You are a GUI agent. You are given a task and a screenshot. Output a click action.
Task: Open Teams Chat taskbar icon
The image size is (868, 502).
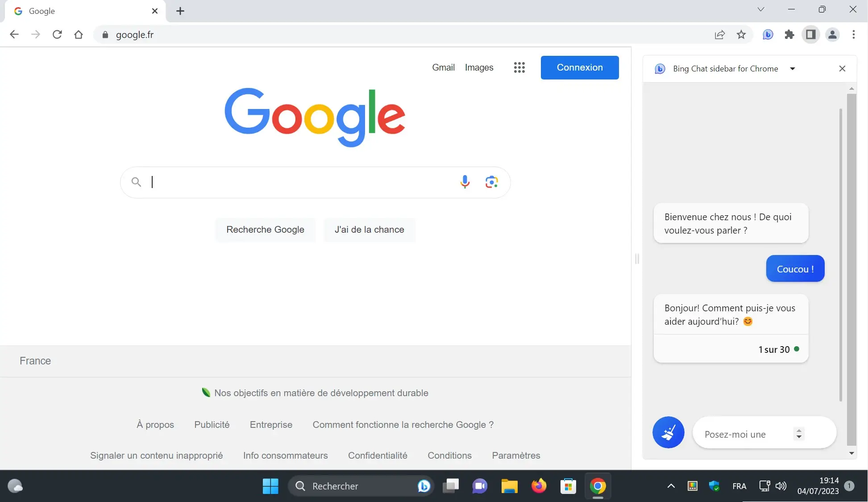480,486
